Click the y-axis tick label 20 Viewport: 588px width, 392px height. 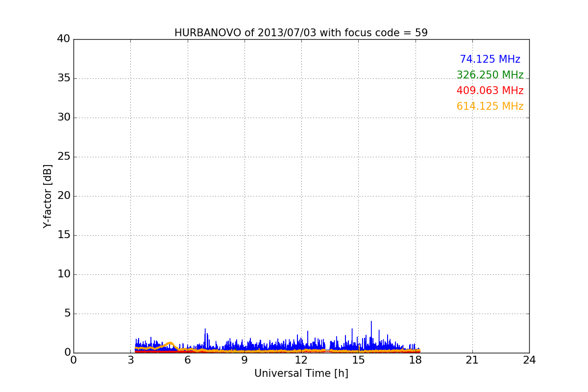pos(64,196)
